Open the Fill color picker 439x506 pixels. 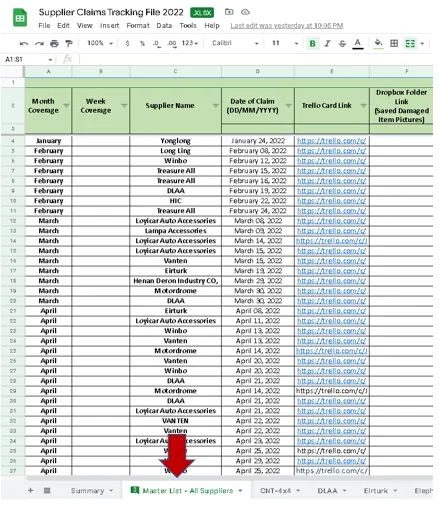pos(378,43)
